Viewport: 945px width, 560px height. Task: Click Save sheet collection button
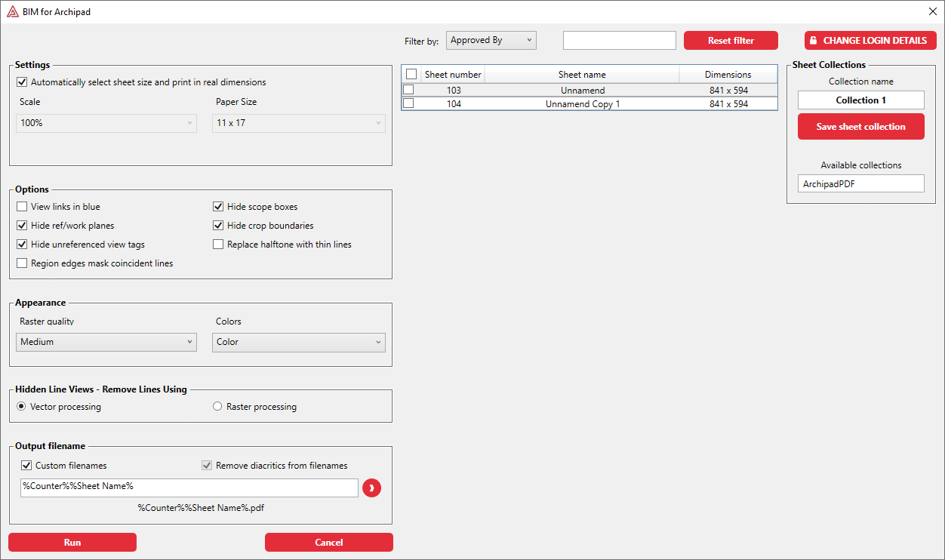tap(861, 127)
